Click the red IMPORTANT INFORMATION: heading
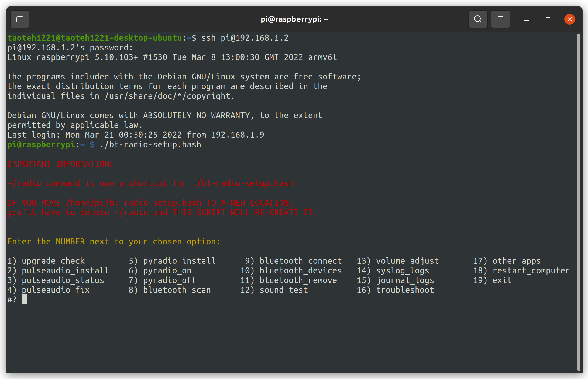588x379 pixels. pyautogui.click(x=61, y=164)
